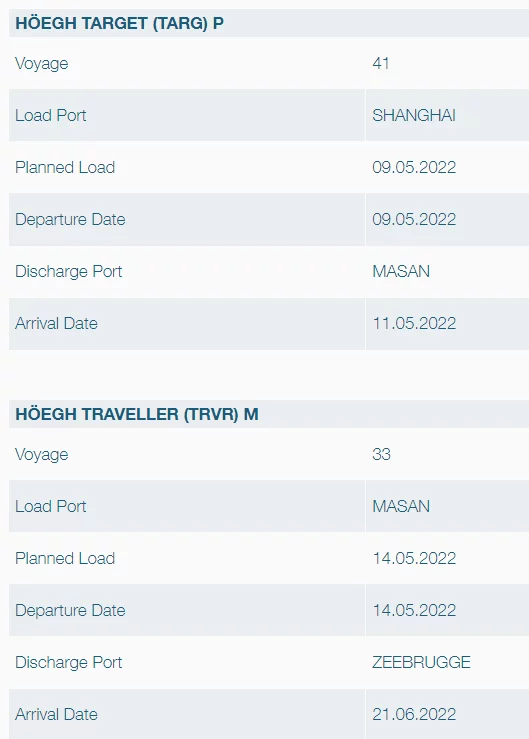The image size is (529, 739).
Task: Click Discharge Port label in Höegh Target table
Action: point(68,271)
